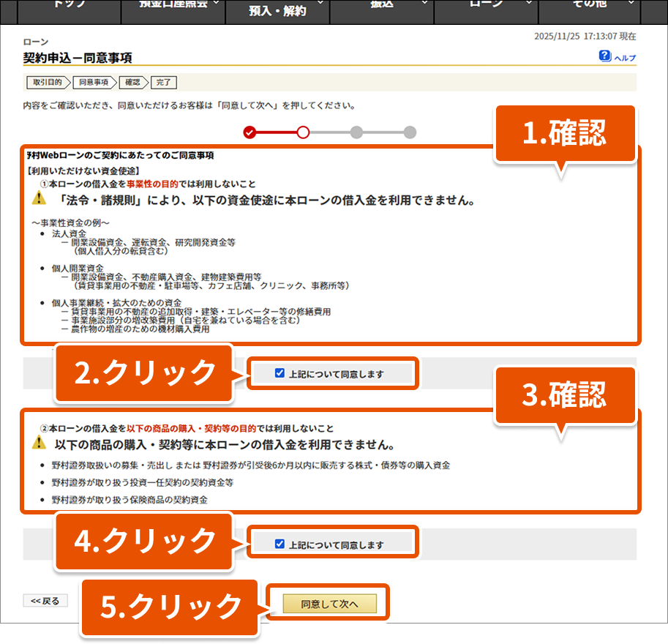Click the current hollow red progress circle

pyautogui.click(x=303, y=132)
